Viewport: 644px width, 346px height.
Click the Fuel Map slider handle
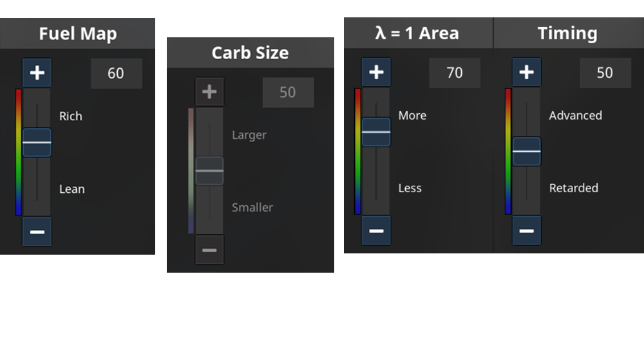tap(37, 142)
